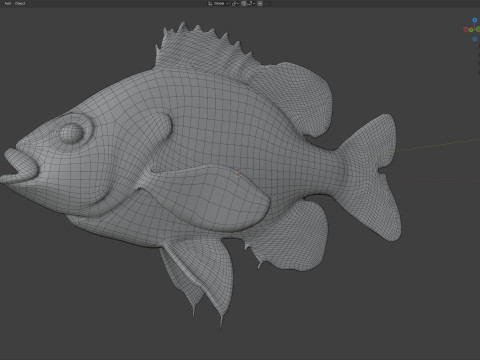Open the Add menu in viewport header
This screenshot has width=480, height=360.
(7, 3)
